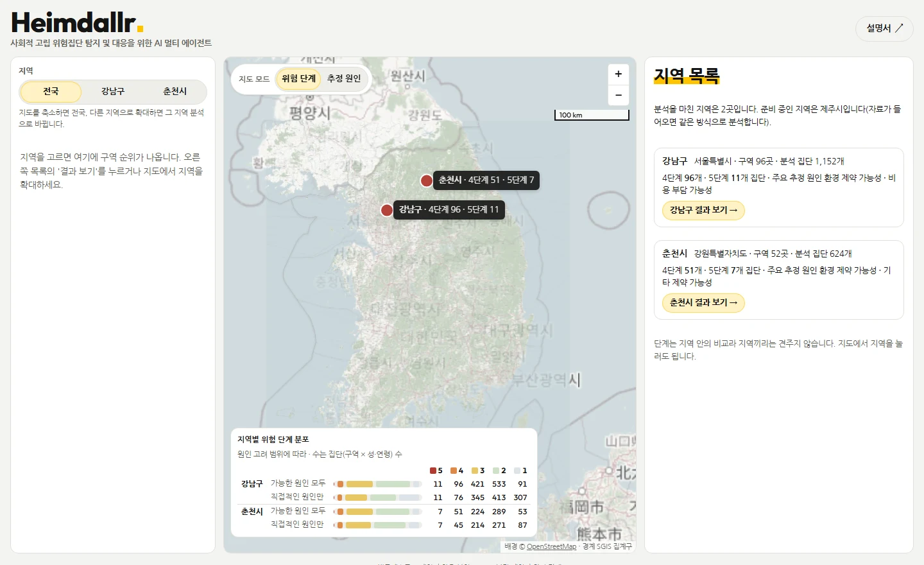Screen dimensions: 924x565
Task: Click 강남구 row label in distribution table
Action: pos(252,484)
